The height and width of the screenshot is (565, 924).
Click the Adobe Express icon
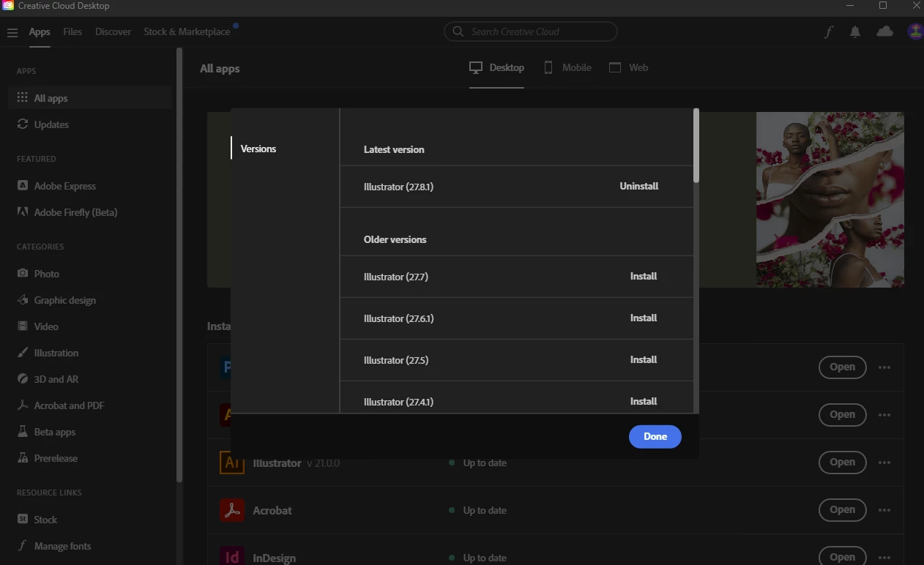(23, 185)
